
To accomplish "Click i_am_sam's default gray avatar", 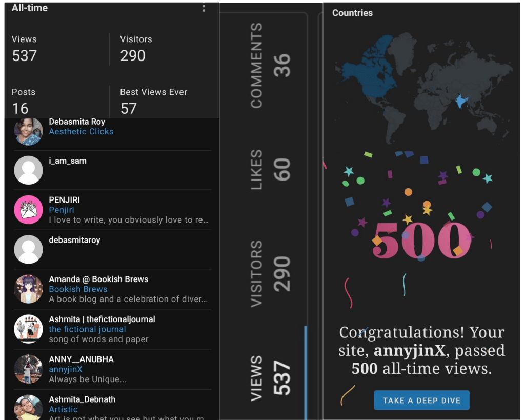I will (x=28, y=170).
